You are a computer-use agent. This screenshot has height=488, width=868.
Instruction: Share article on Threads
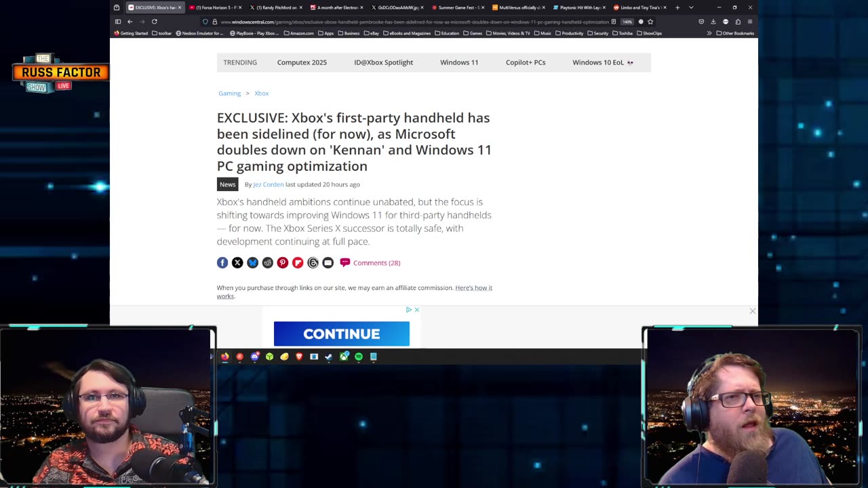[313, 262]
